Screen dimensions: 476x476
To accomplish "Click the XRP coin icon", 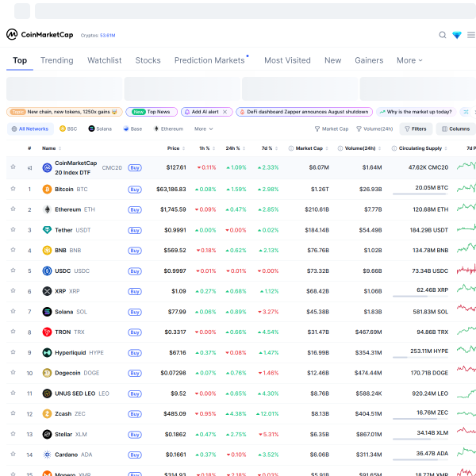I will click(x=47, y=291).
